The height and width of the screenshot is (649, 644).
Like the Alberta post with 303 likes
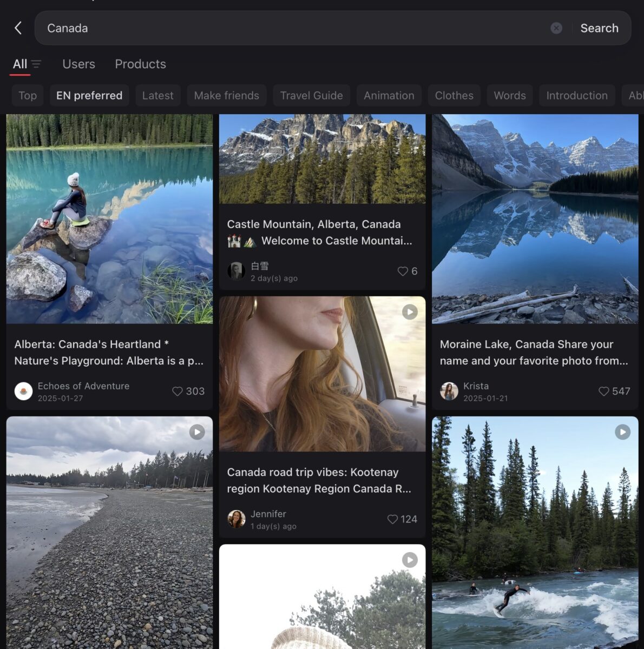click(x=178, y=391)
